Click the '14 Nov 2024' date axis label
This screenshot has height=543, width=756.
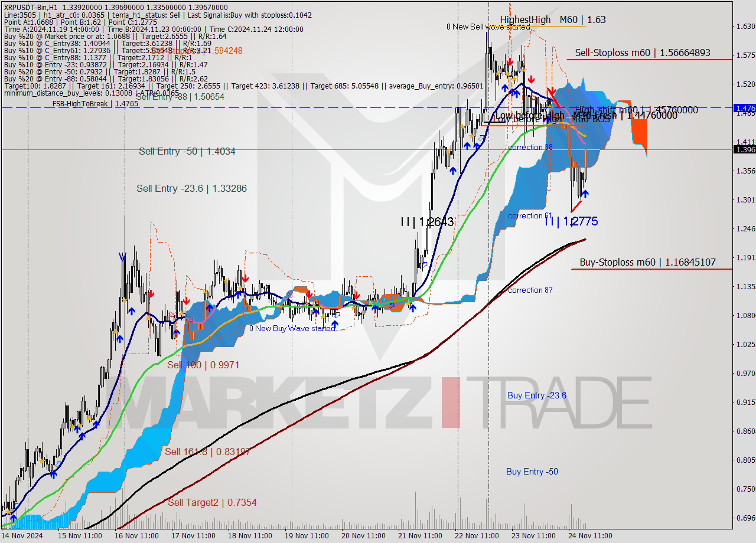[x=22, y=536]
